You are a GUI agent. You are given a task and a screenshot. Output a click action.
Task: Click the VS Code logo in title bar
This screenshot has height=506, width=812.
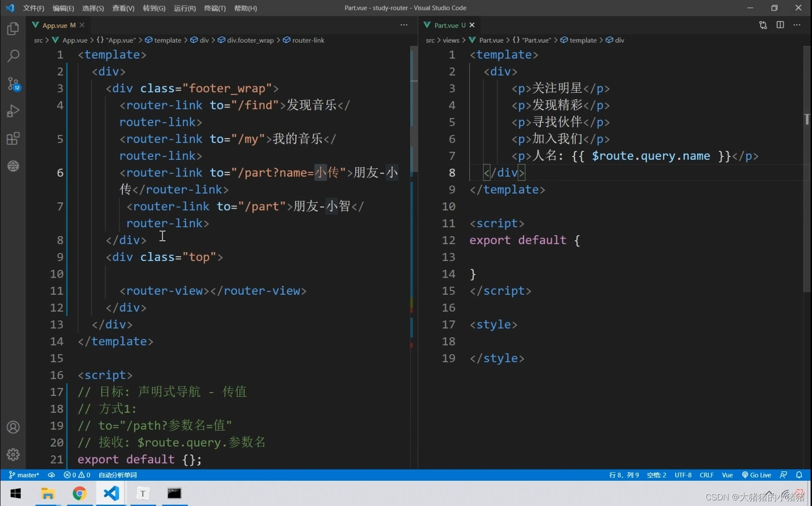click(10, 8)
